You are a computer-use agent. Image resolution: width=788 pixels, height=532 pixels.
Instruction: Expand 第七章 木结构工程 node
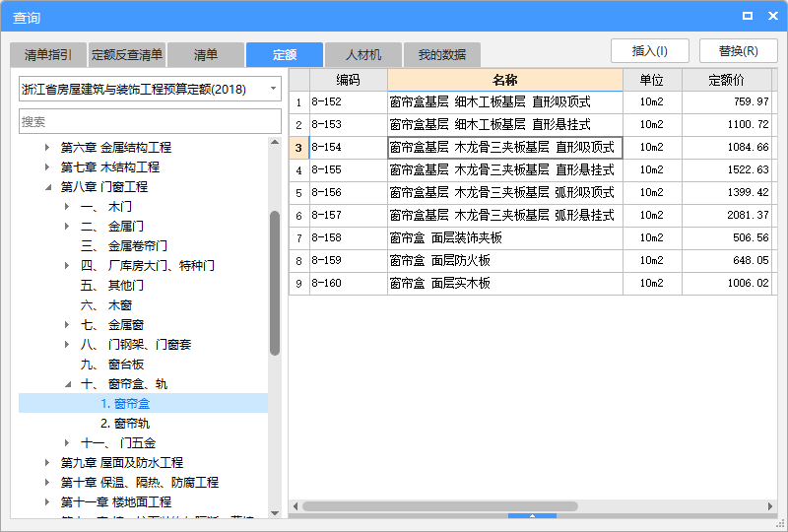47,166
